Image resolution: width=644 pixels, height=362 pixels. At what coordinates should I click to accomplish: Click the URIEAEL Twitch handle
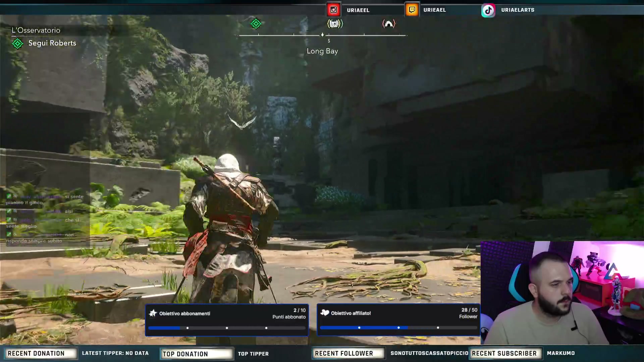pos(435,10)
